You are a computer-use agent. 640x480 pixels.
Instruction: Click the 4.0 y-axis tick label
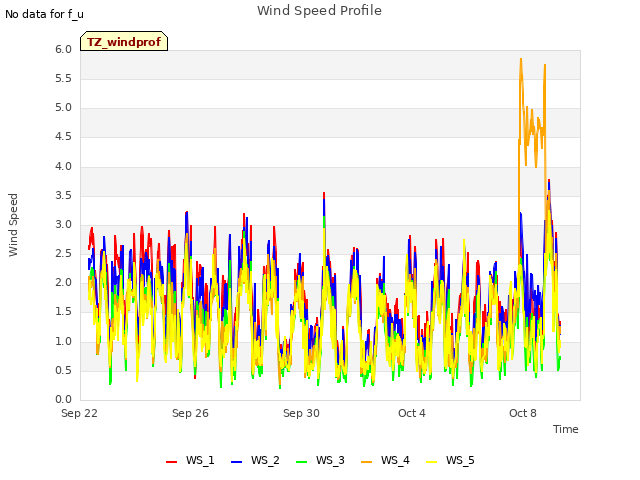click(63, 167)
